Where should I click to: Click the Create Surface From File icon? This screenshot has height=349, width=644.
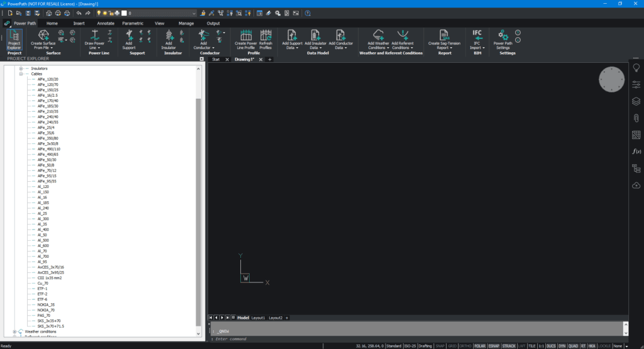pos(43,35)
